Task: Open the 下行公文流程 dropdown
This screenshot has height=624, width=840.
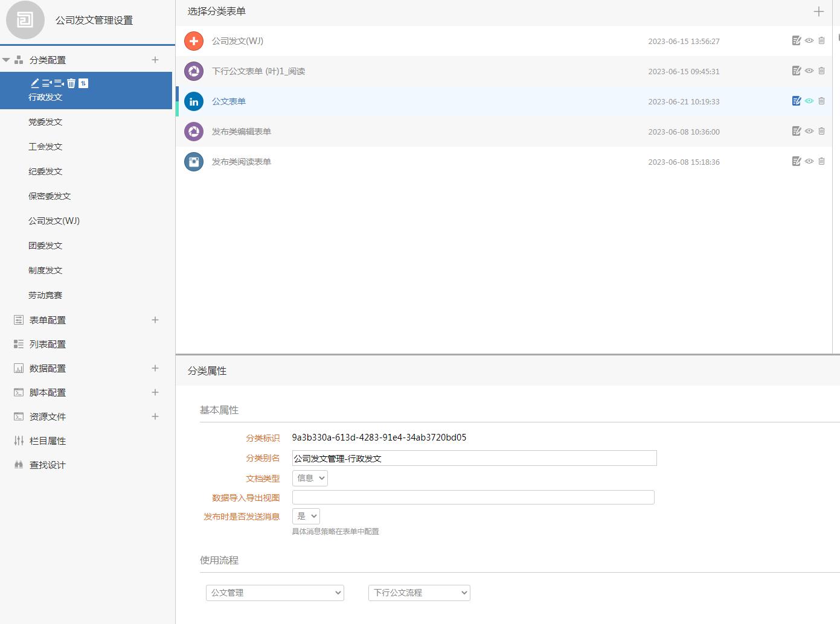Action: coord(418,593)
